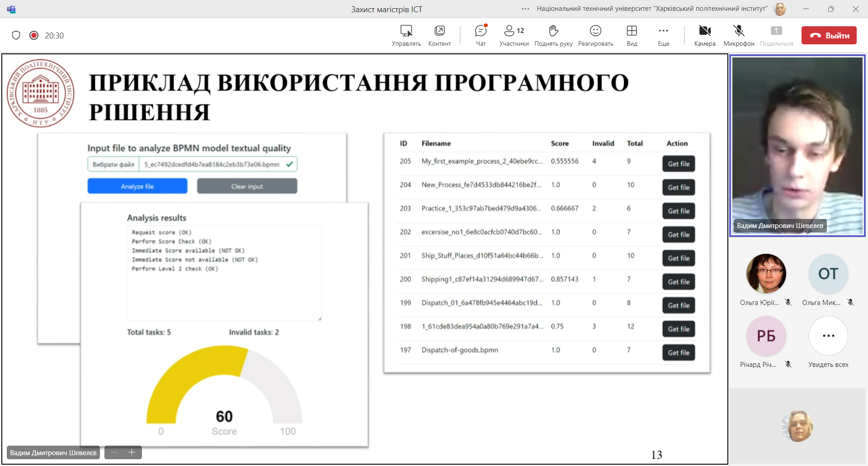Viewport: 868px width, 466px height.
Task: Unmute the microphone
Action: (x=739, y=35)
